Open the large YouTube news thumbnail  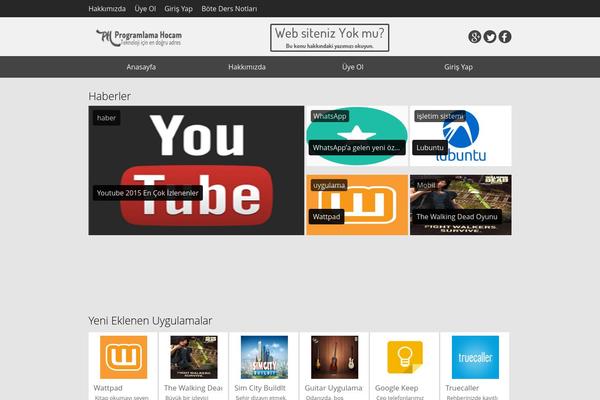(196, 170)
